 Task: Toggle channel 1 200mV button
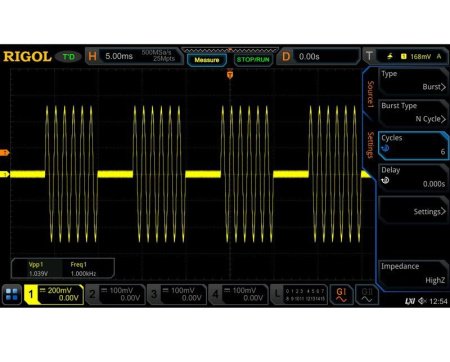[x=54, y=295]
